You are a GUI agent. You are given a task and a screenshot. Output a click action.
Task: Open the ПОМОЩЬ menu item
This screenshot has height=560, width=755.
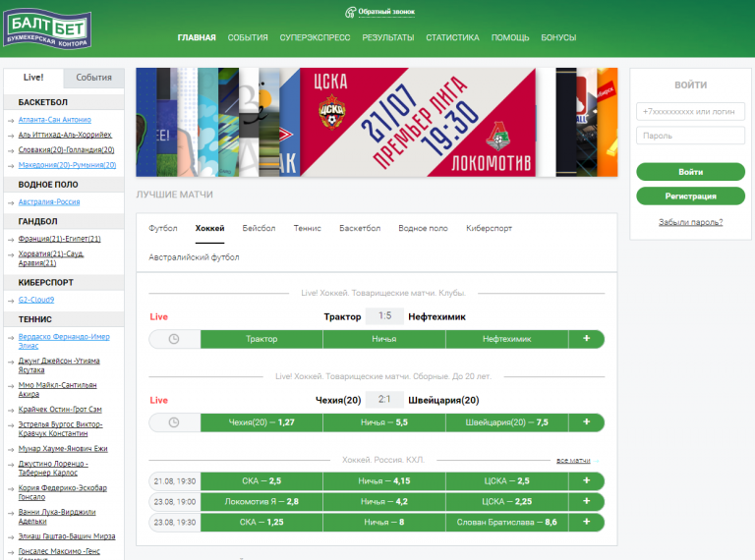[x=510, y=37]
